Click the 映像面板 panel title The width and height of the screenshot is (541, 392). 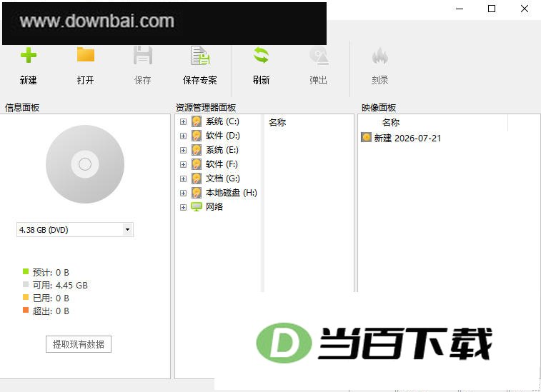click(x=379, y=108)
